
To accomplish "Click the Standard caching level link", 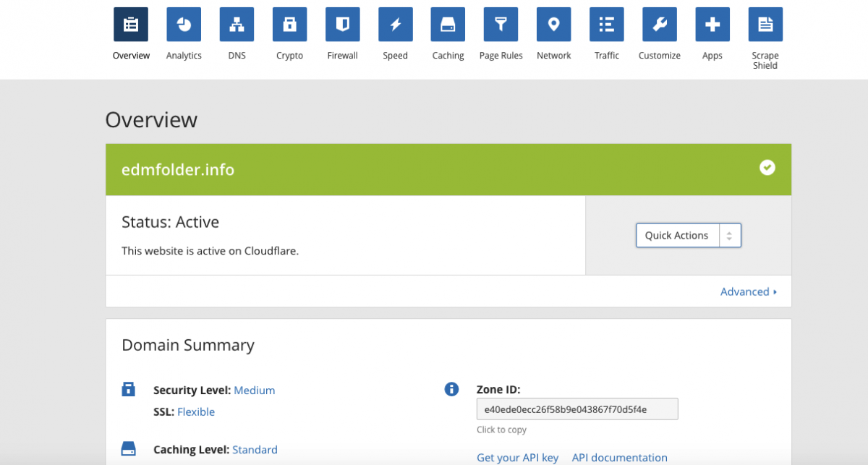I will (x=255, y=450).
